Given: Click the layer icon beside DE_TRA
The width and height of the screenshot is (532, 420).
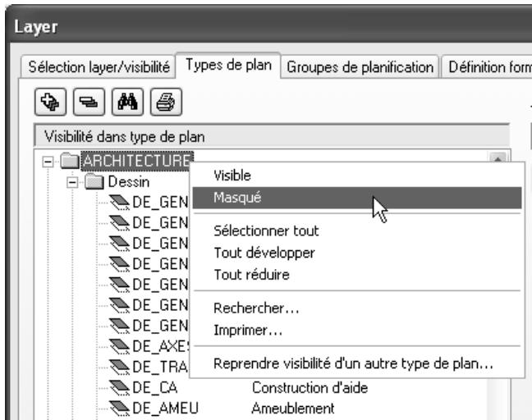Looking at the screenshot, I should 119,367.
